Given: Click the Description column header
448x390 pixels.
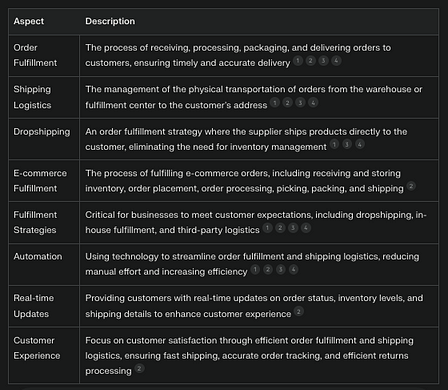Looking at the screenshot, I should (110, 21).
